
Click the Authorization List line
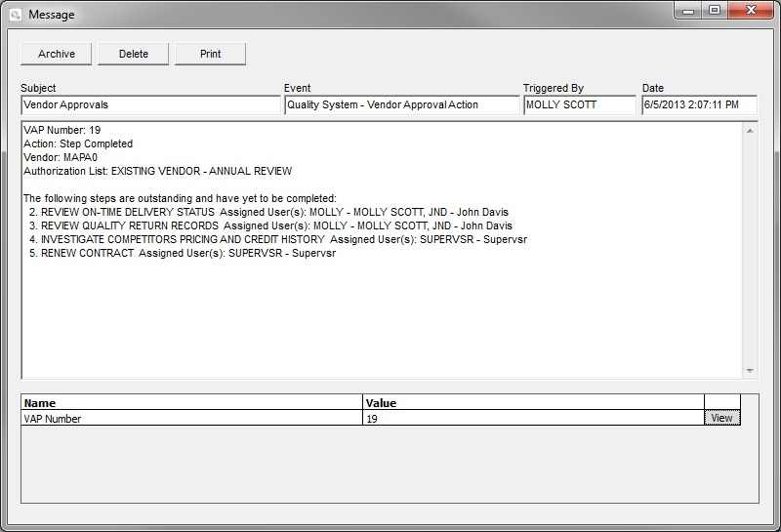pyautogui.click(x=158, y=172)
